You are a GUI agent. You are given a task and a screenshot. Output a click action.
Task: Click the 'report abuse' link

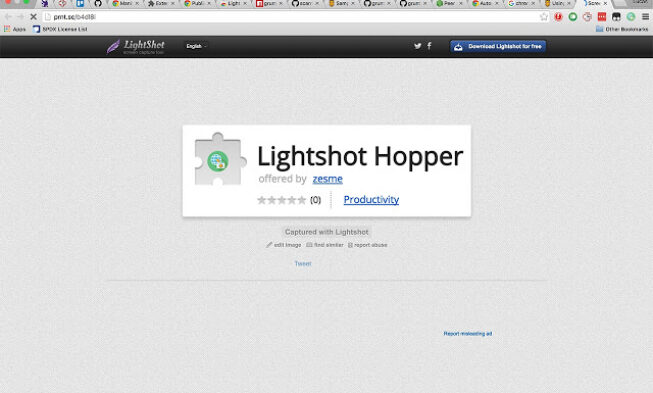[368, 245]
